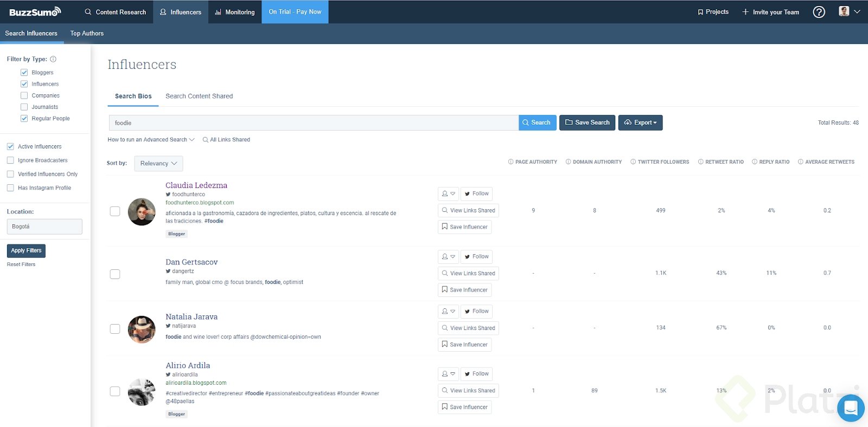Viewport: 868px width, 427px height.
Task: Open add-to-list dropdown for Alirio Ardila
Action: click(x=448, y=374)
